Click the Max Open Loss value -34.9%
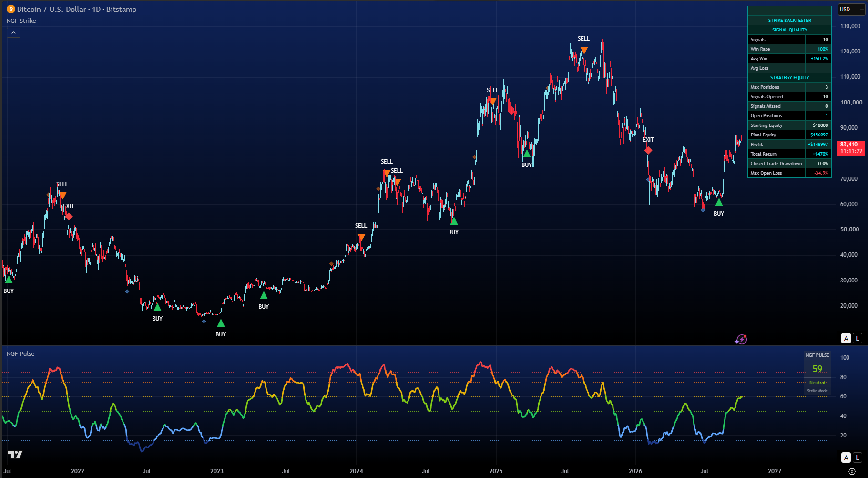Viewport: 868px width, 478px height. point(821,173)
